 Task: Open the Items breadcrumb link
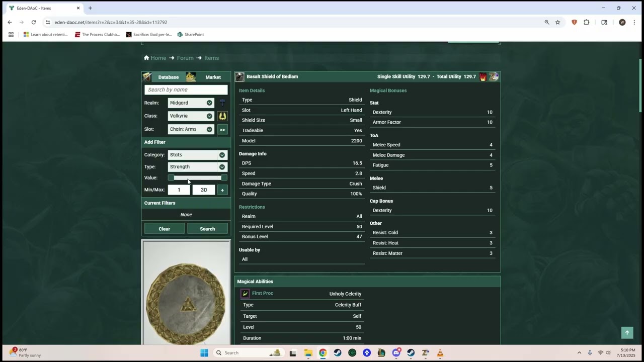pyautogui.click(x=211, y=58)
